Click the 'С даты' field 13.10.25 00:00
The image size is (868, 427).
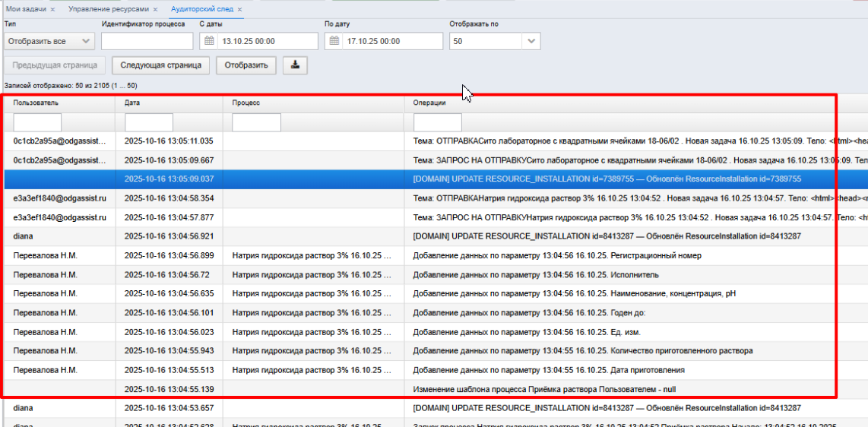(x=268, y=42)
